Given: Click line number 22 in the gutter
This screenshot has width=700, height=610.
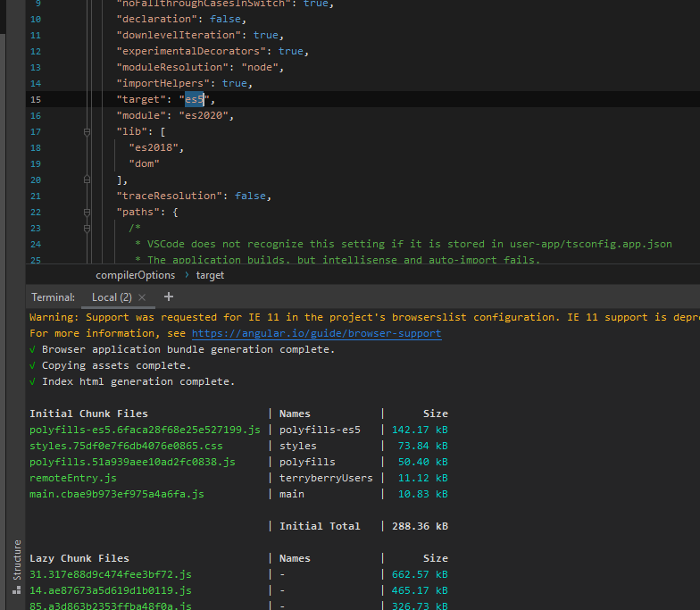Looking at the screenshot, I should (x=36, y=213).
